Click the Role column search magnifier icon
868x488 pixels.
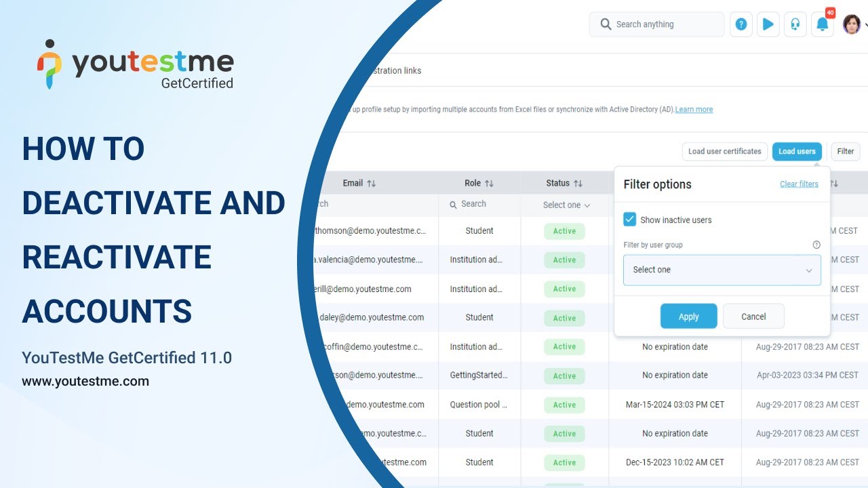(453, 204)
